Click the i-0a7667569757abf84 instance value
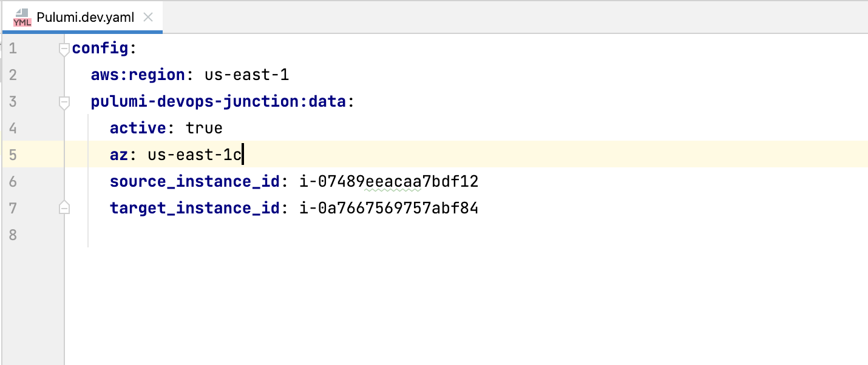Viewport: 868px width, 365px height. click(x=389, y=209)
